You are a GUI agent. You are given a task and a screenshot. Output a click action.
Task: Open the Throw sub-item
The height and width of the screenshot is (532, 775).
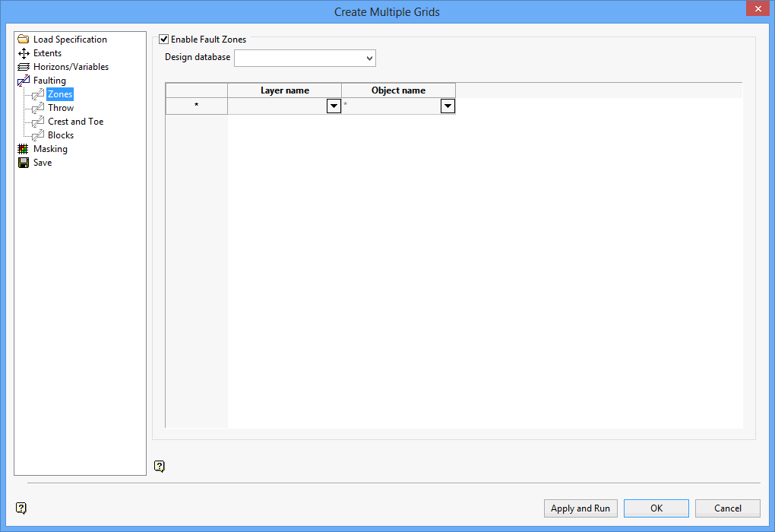point(61,108)
